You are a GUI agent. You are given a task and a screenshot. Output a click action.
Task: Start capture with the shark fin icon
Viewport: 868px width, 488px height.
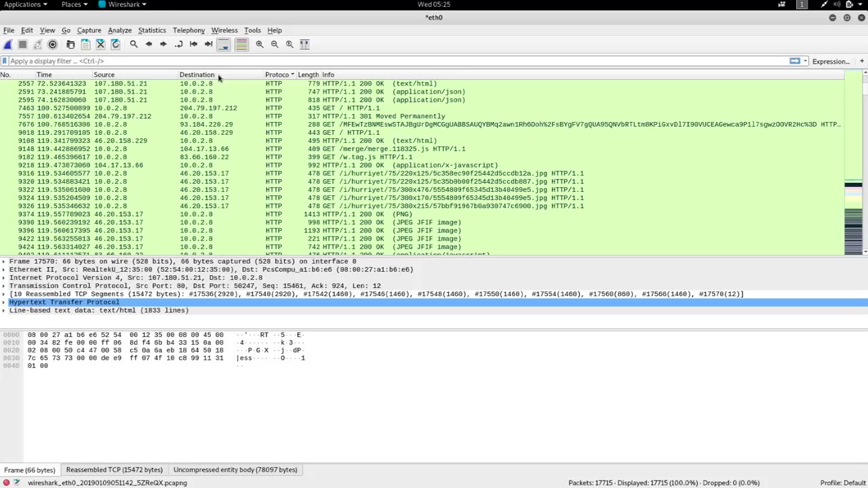click(7, 44)
